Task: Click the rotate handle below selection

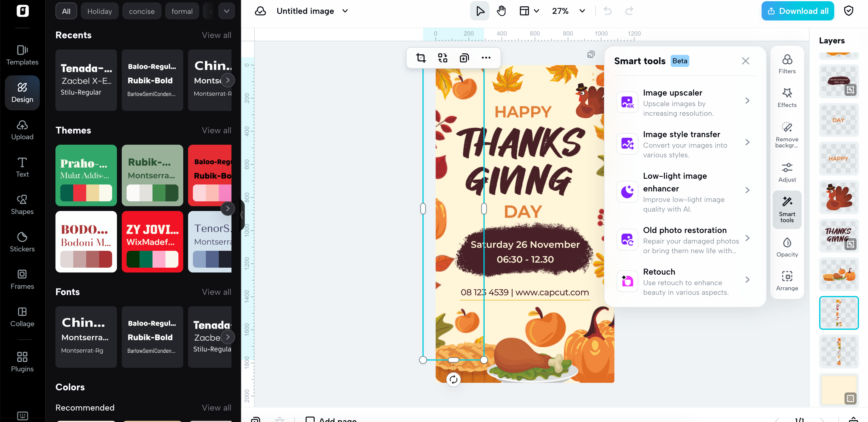Action: pyautogui.click(x=453, y=379)
